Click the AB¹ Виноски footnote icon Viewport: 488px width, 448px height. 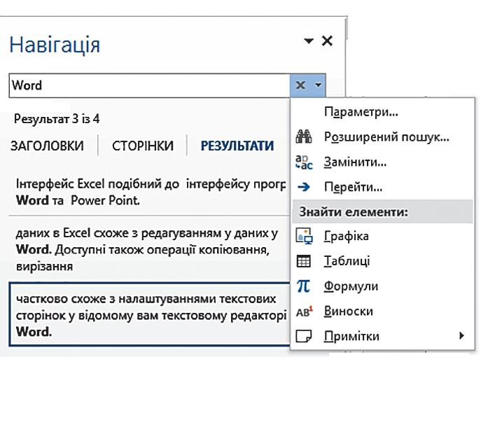[x=304, y=311]
